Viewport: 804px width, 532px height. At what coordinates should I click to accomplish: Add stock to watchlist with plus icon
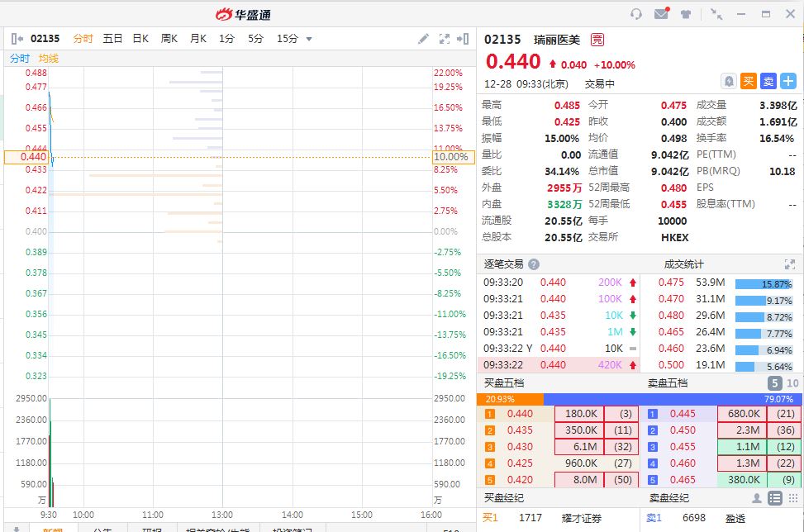(788, 81)
